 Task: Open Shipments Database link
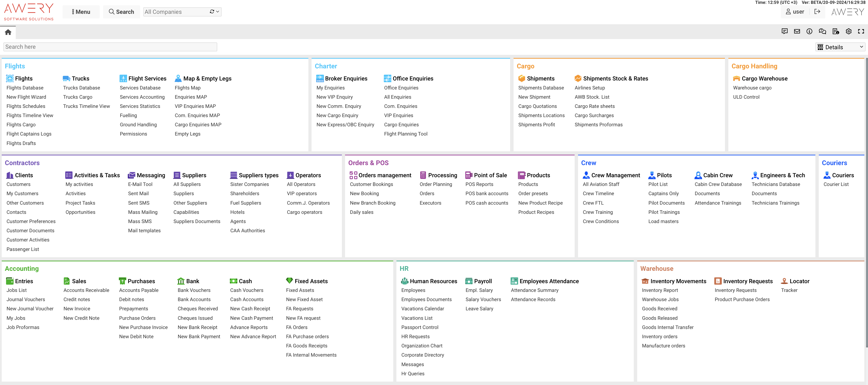point(541,88)
